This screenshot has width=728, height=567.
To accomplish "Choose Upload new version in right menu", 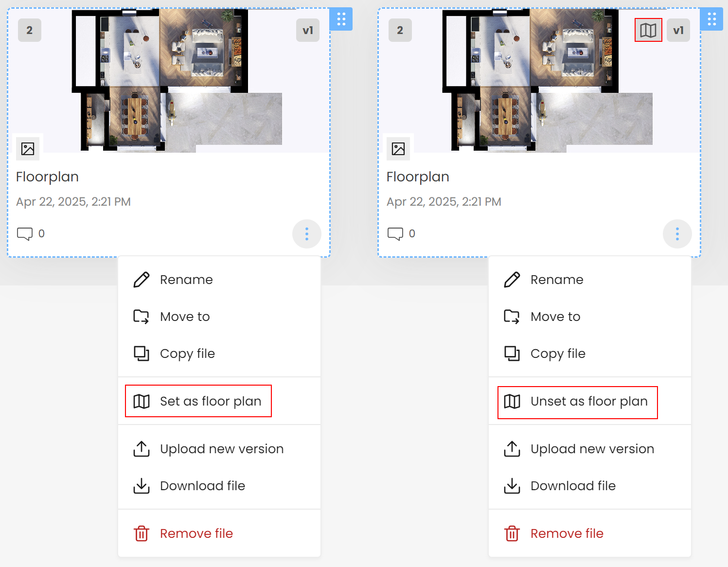I will [590, 449].
